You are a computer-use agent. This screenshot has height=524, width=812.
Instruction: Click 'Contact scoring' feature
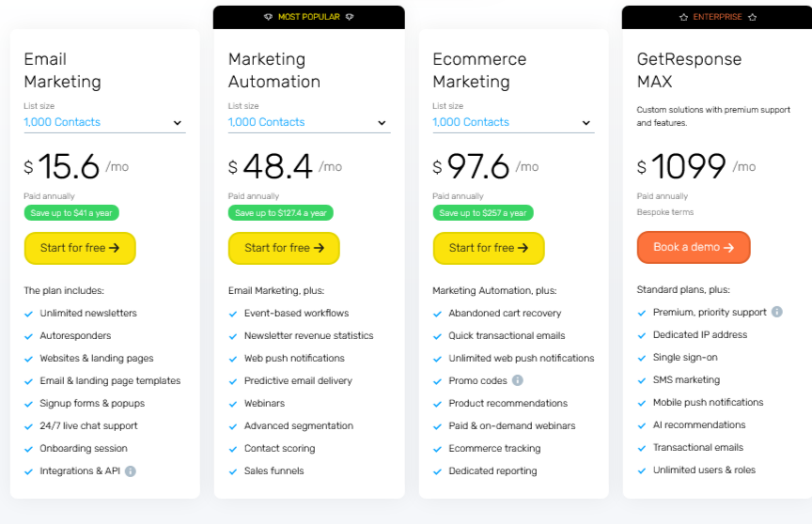[280, 449]
